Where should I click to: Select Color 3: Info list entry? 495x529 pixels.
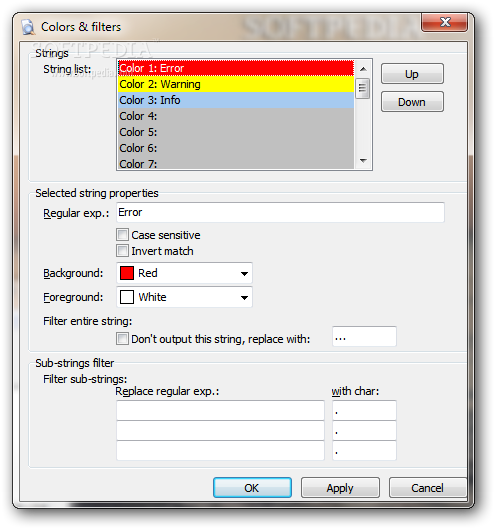236,100
